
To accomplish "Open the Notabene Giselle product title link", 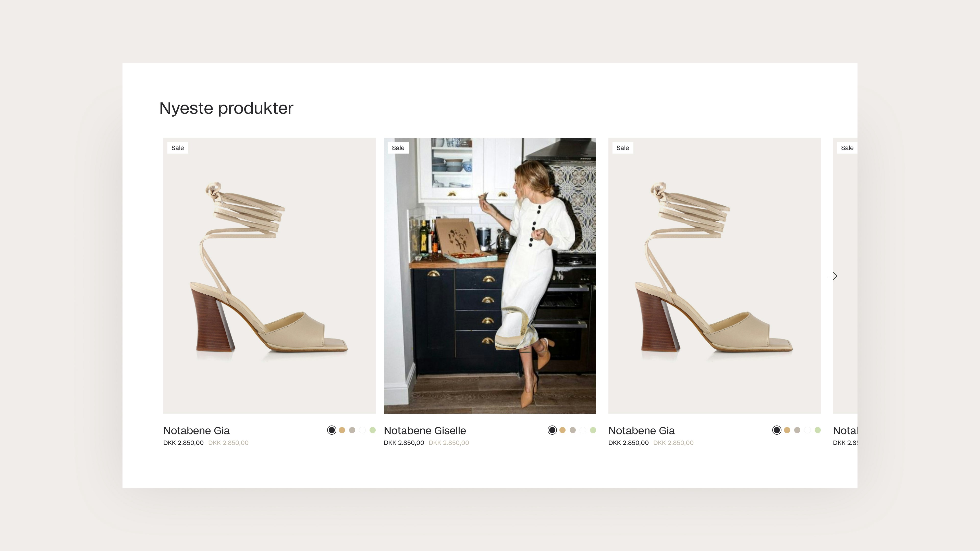I will [425, 430].
